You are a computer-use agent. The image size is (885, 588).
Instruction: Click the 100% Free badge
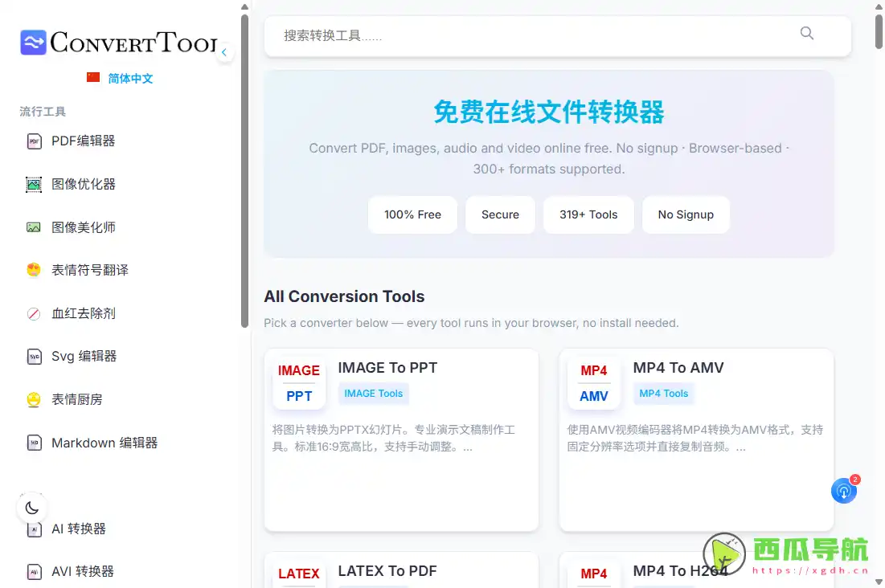pyautogui.click(x=412, y=215)
